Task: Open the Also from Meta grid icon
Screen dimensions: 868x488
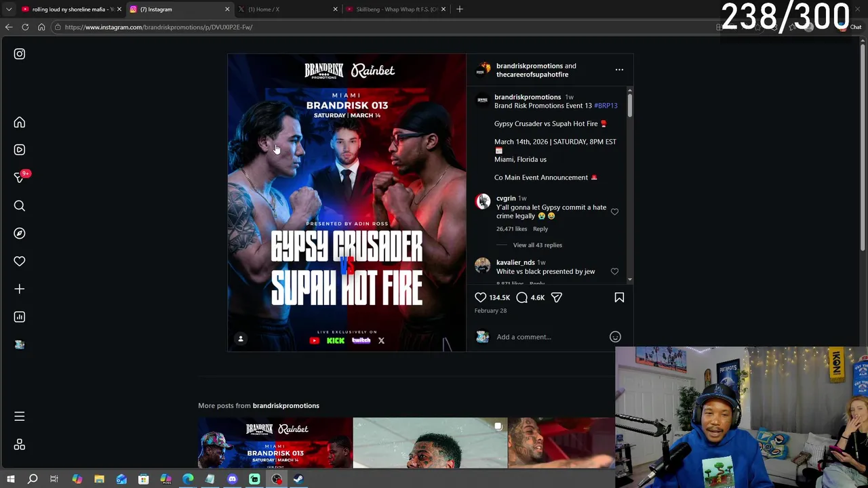Action: coord(20,445)
